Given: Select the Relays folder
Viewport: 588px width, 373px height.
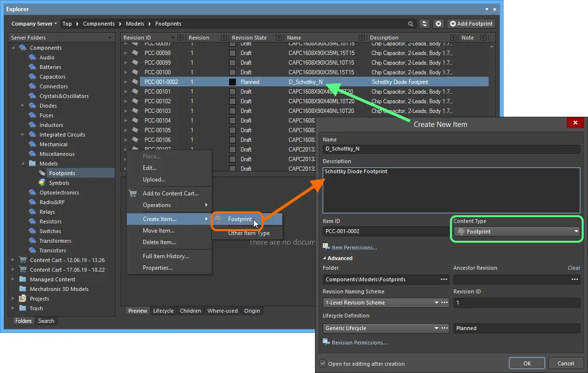Looking at the screenshot, I should (x=47, y=212).
